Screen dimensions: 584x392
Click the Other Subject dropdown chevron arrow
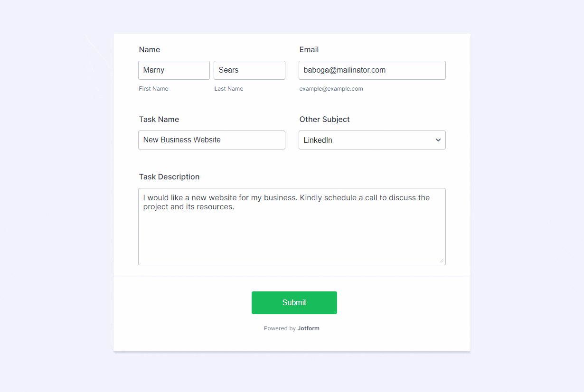tap(438, 140)
